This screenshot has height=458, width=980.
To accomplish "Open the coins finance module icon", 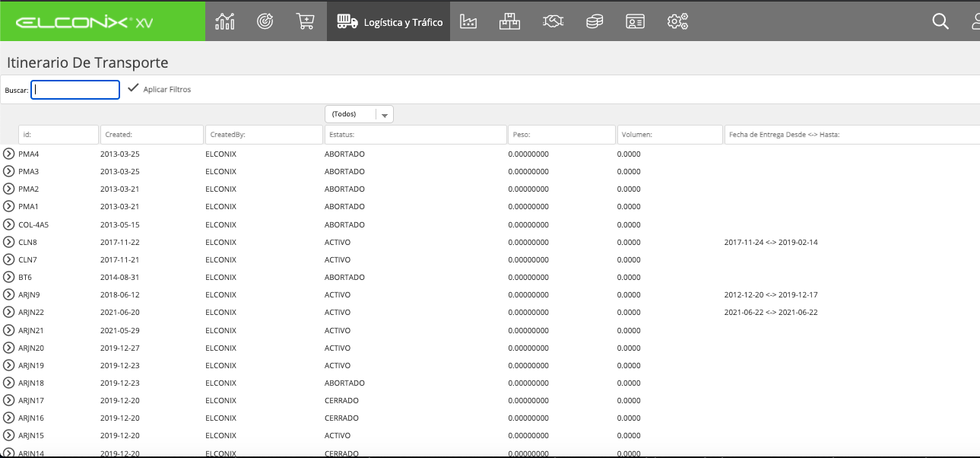I will (595, 22).
